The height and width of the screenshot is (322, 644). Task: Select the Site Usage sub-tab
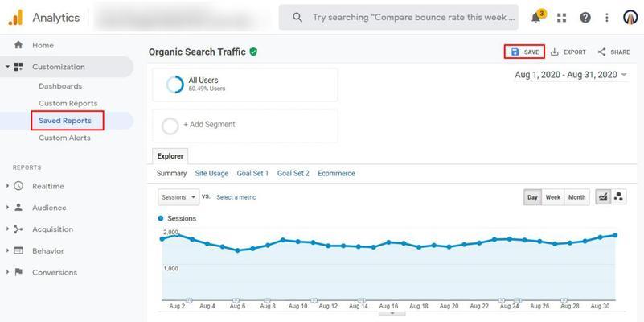pos(211,174)
